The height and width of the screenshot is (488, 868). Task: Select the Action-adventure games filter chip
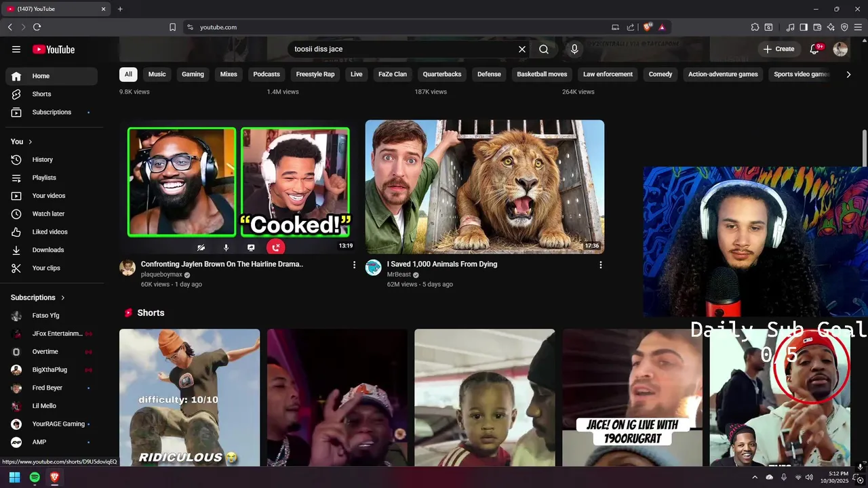click(x=723, y=75)
